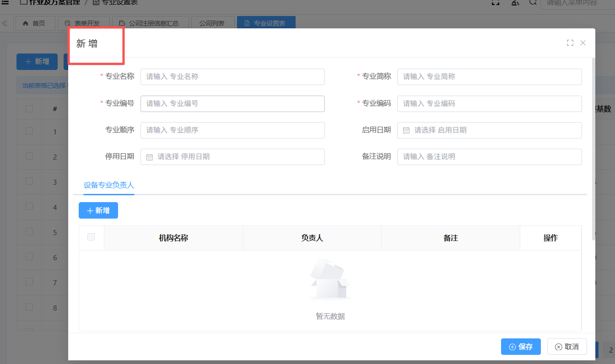The image size is (615, 364).
Task: Click the fullscreen icon in the 新增 dialog header
Action: tap(570, 43)
